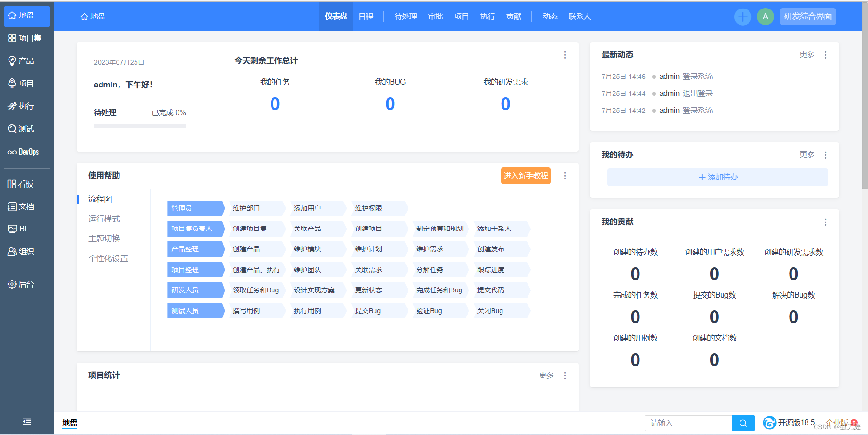Open the admin avatar icon top right
This screenshot has height=435, width=868.
(x=765, y=17)
